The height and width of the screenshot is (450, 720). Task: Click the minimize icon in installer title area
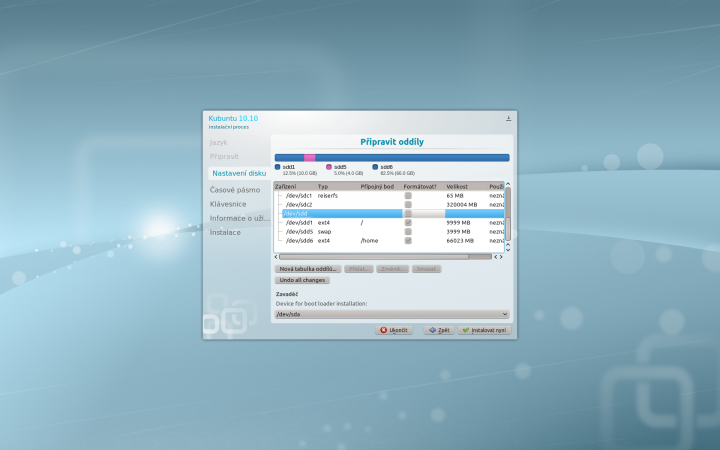point(508,118)
